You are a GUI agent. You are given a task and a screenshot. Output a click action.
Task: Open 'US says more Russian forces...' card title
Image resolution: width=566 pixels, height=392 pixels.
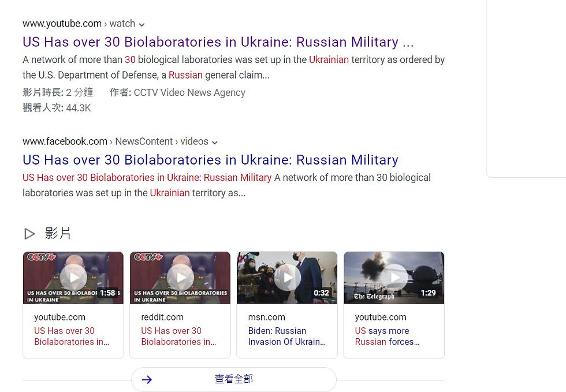387,337
